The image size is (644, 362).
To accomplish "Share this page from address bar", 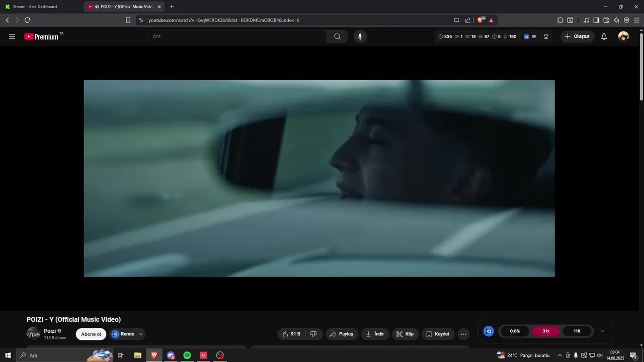I will 468,20.
